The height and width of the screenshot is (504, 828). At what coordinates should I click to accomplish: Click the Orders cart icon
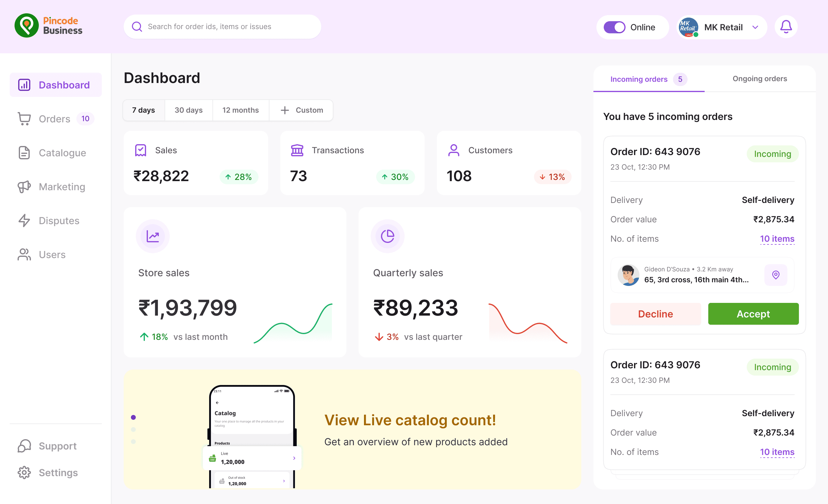point(24,119)
